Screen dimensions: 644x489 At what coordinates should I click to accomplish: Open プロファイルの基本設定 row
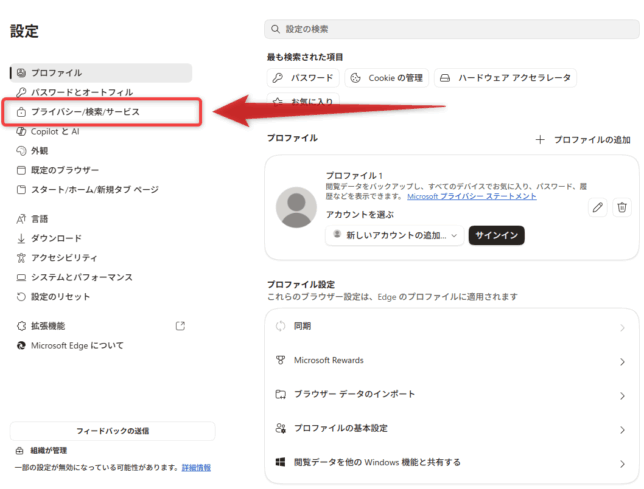(x=452, y=429)
